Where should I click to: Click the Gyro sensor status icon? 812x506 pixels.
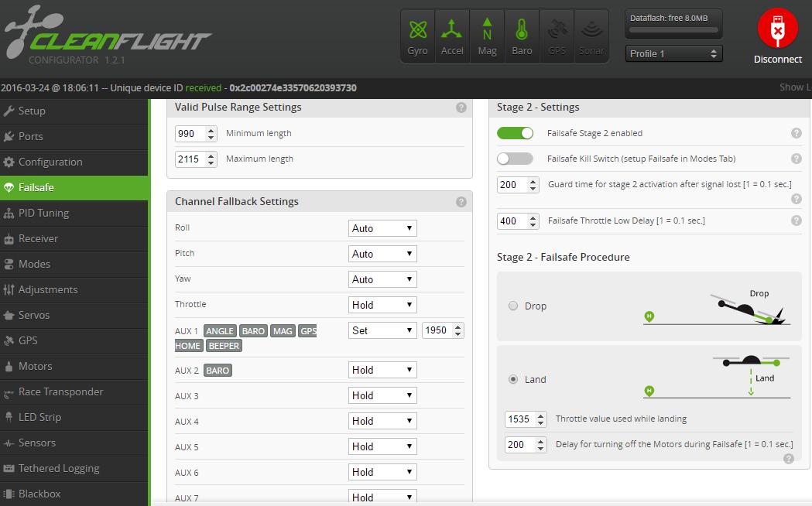[x=417, y=36]
